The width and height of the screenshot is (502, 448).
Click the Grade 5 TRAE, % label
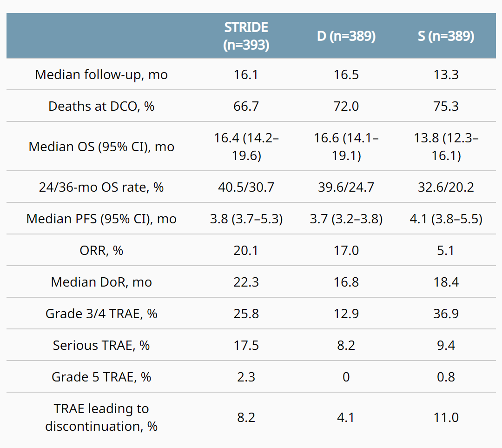[101, 377]
